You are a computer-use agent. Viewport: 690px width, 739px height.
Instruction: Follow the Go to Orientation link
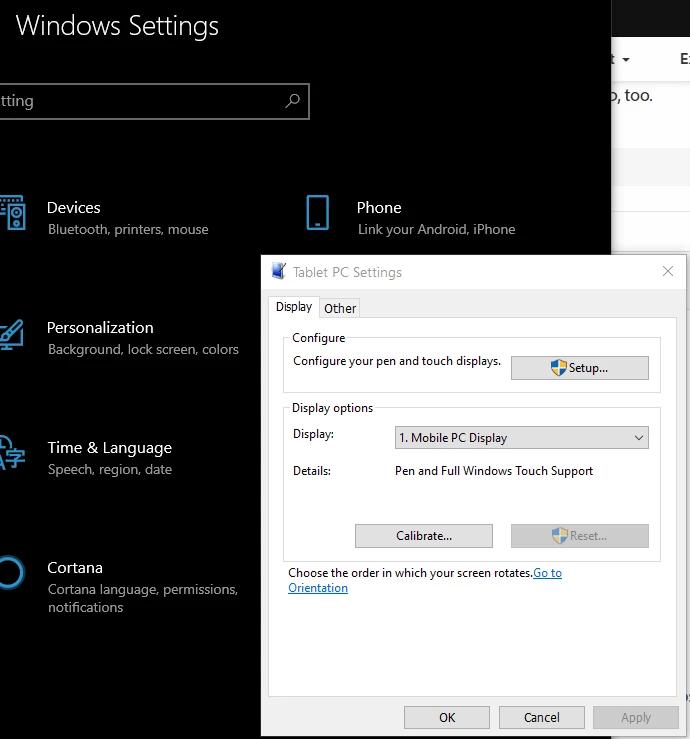547,573
